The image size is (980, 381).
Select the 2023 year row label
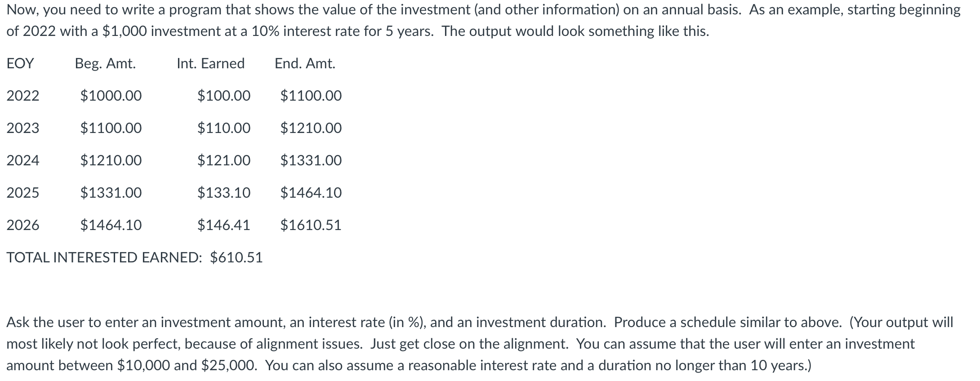[x=23, y=128]
